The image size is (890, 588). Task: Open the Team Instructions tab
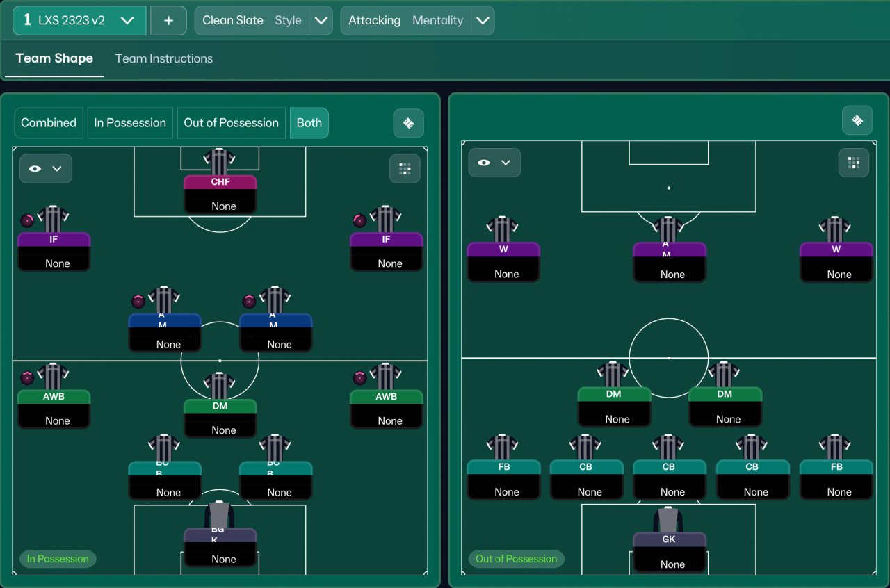(x=164, y=58)
